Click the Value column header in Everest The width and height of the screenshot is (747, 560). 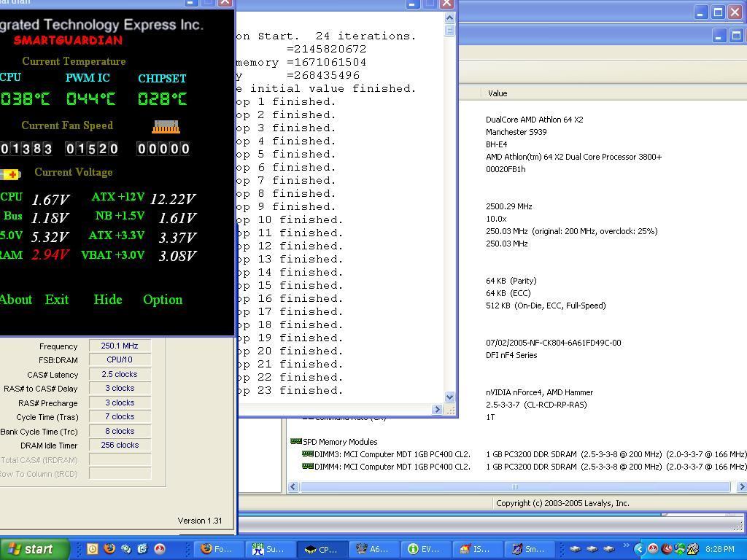coord(498,93)
